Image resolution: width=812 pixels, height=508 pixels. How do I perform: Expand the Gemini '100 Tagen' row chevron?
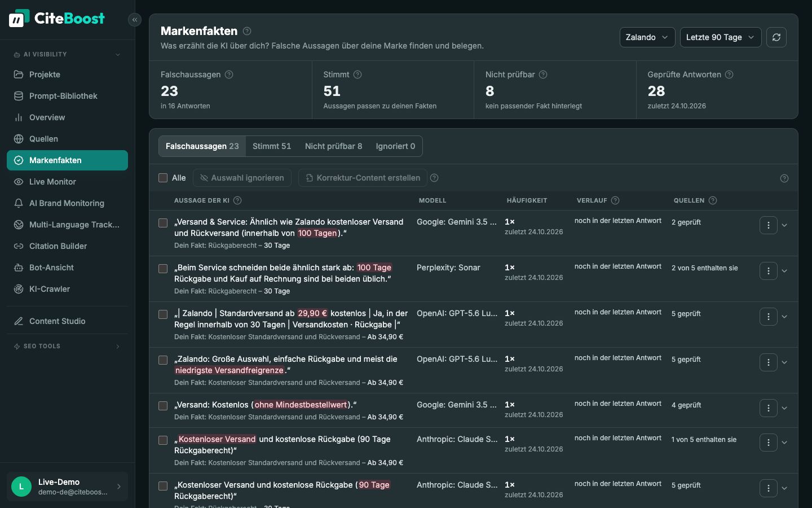(x=784, y=225)
